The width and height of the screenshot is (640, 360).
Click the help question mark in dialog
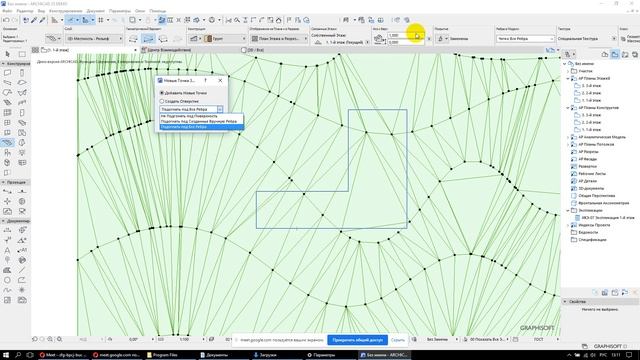coord(205,80)
